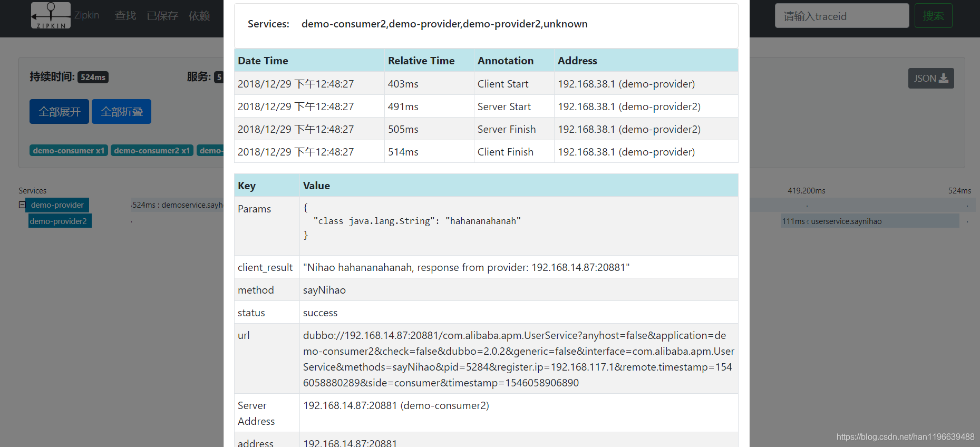Focus the 请输入traceid search field
This screenshot has width=980, height=447.
[841, 16]
